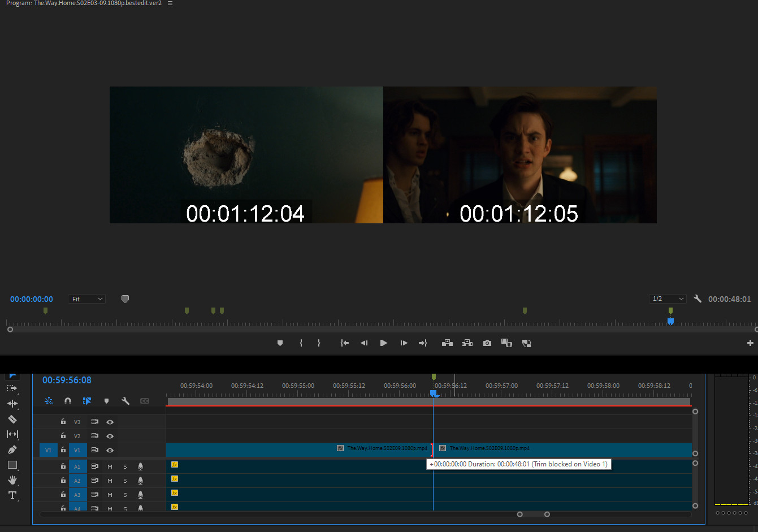This screenshot has width=758, height=532.
Task: Toggle A1 track target button
Action: point(77,467)
